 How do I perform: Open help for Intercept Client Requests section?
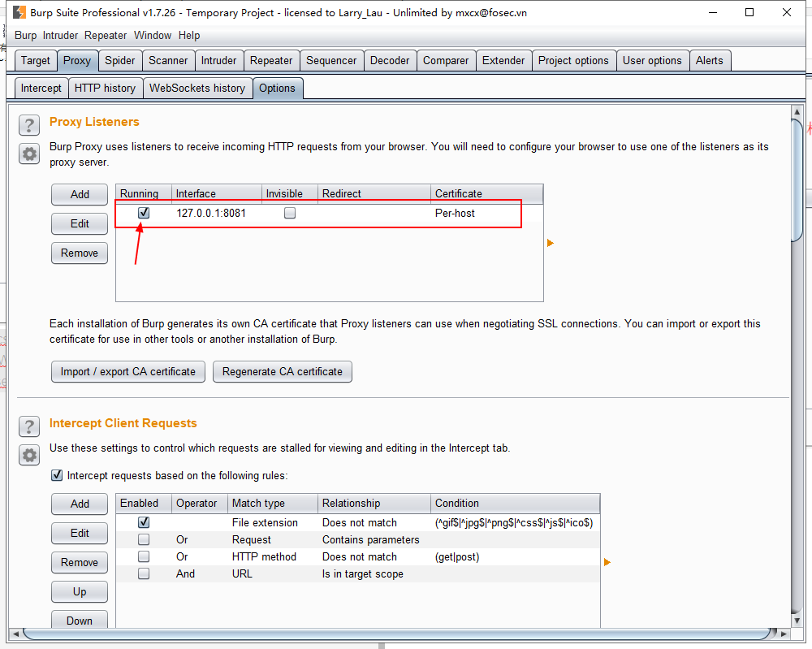(29, 426)
